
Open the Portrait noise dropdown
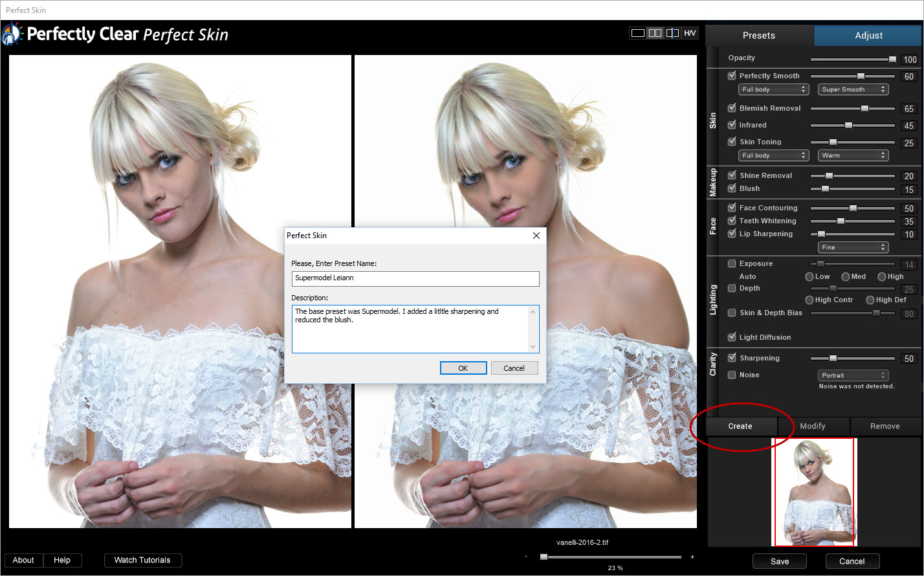point(853,375)
